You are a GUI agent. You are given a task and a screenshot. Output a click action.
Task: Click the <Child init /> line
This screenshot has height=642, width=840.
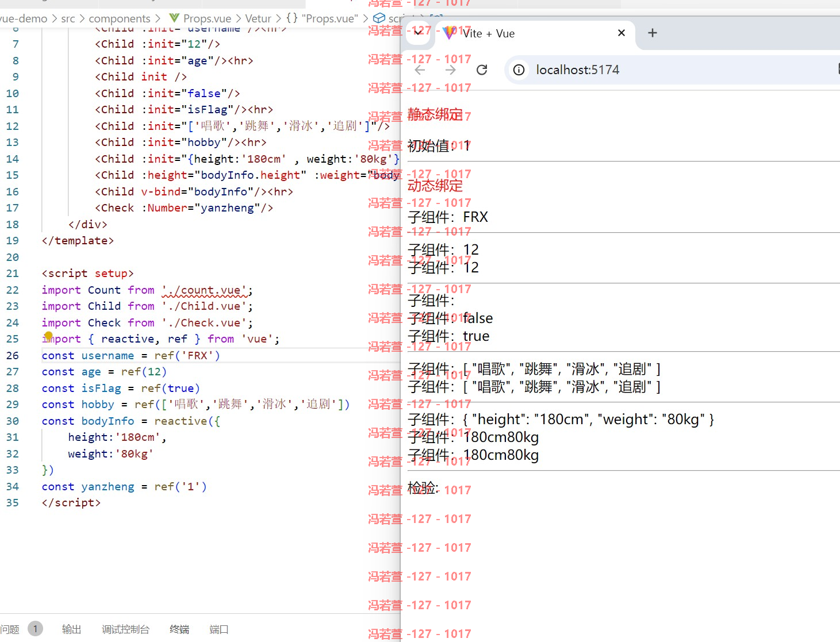click(x=141, y=76)
